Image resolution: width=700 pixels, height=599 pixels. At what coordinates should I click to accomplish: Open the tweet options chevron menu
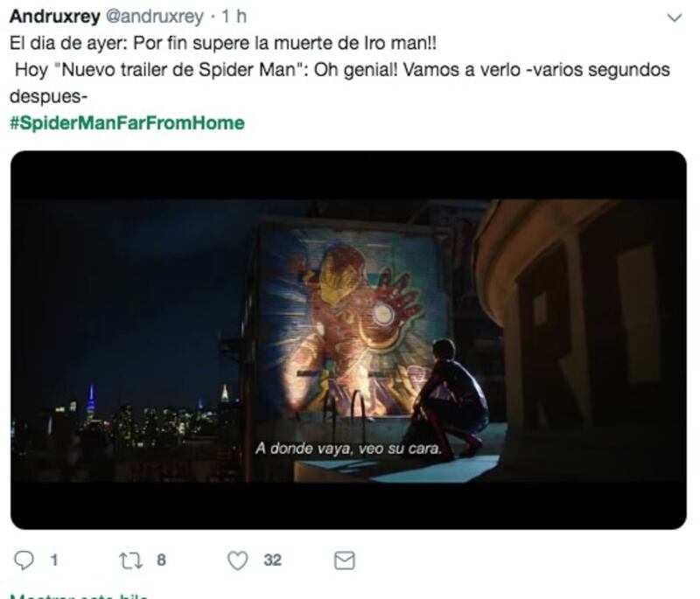674,17
